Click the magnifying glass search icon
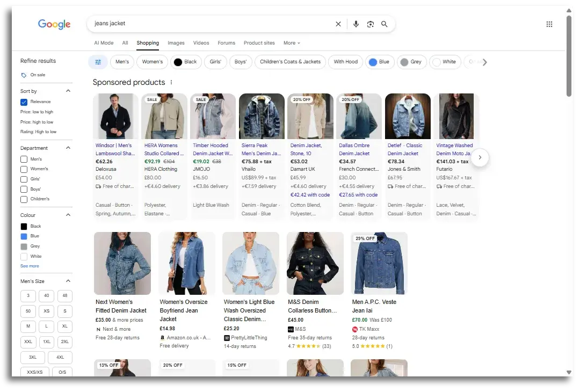The height and width of the screenshot is (392, 580). (x=385, y=24)
